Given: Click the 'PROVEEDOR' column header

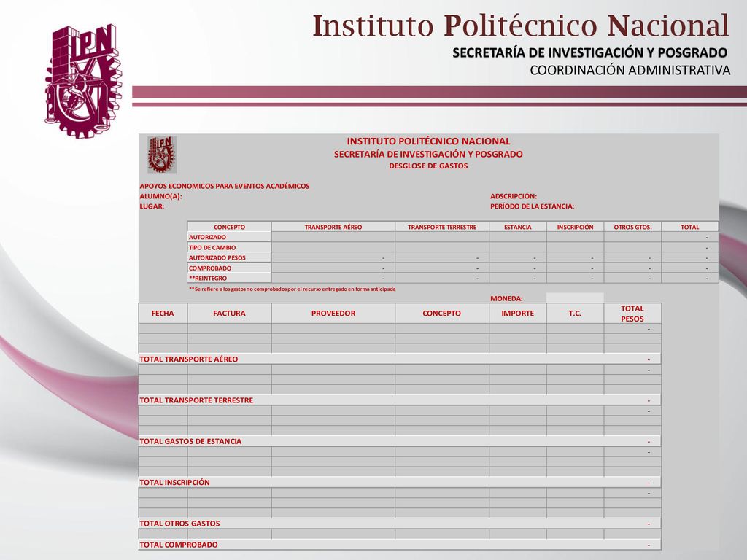Looking at the screenshot, I should [x=333, y=314].
